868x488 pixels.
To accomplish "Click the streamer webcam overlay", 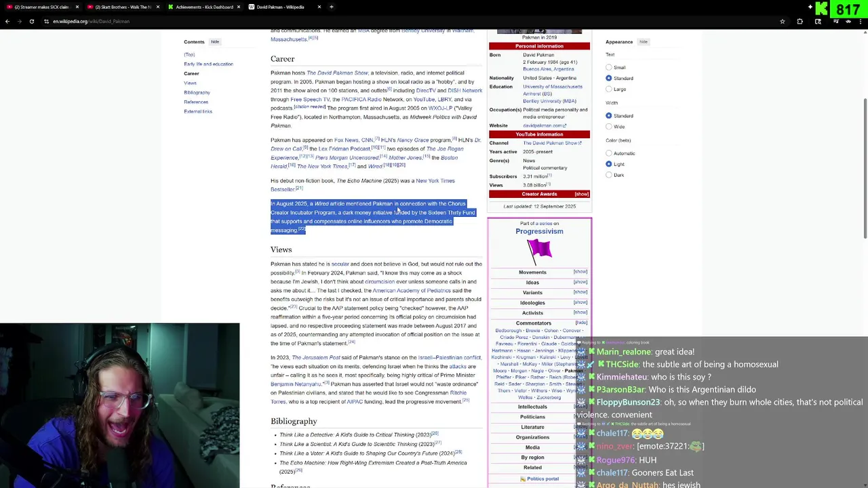I will (119, 405).
